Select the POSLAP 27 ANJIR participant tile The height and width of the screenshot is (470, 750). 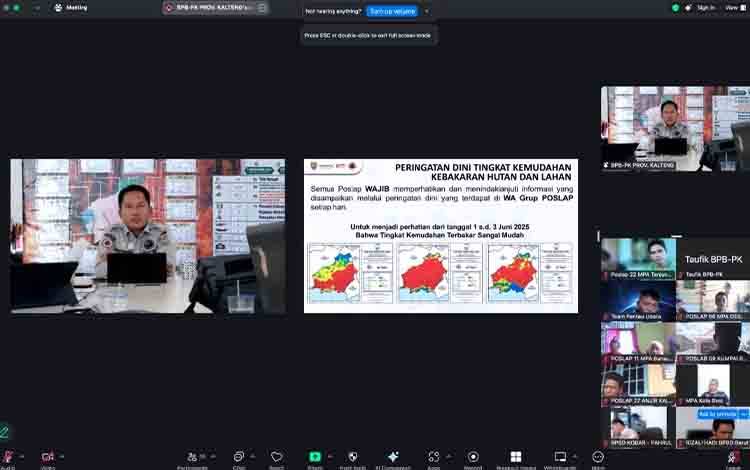[639, 384]
